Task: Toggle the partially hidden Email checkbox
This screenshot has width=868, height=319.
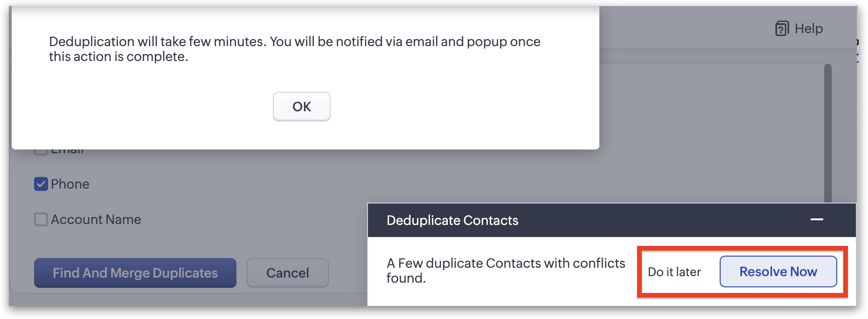Action: click(x=41, y=152)
